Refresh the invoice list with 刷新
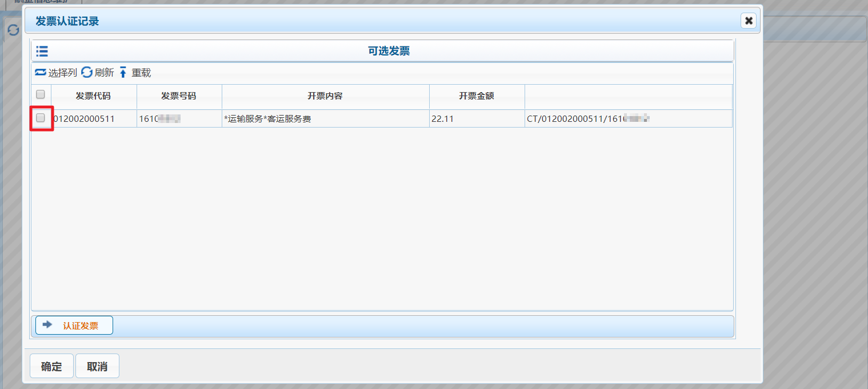Image resolution: width=868 pixels, height=389 pixels. tap(87, 73)
